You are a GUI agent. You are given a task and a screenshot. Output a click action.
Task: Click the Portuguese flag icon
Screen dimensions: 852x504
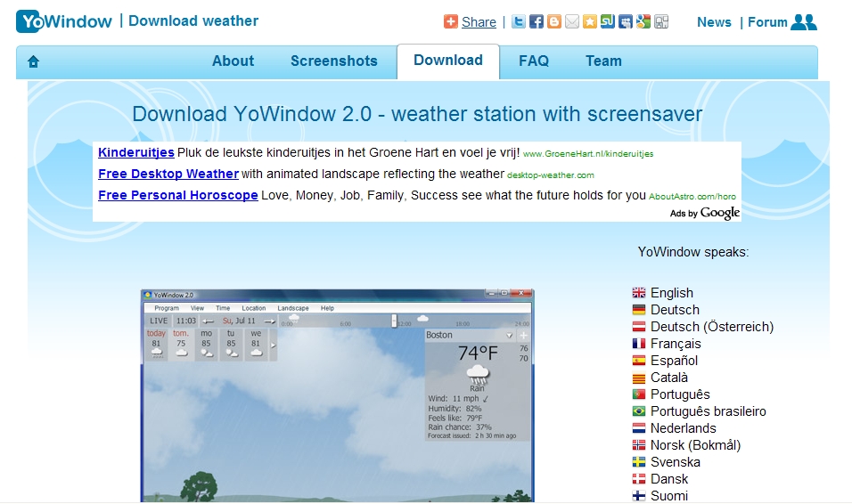[x=639, y=394]
